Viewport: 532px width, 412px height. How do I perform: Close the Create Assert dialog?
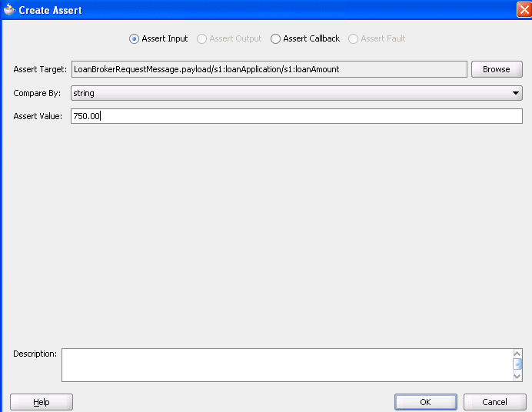tap(523, 10)
